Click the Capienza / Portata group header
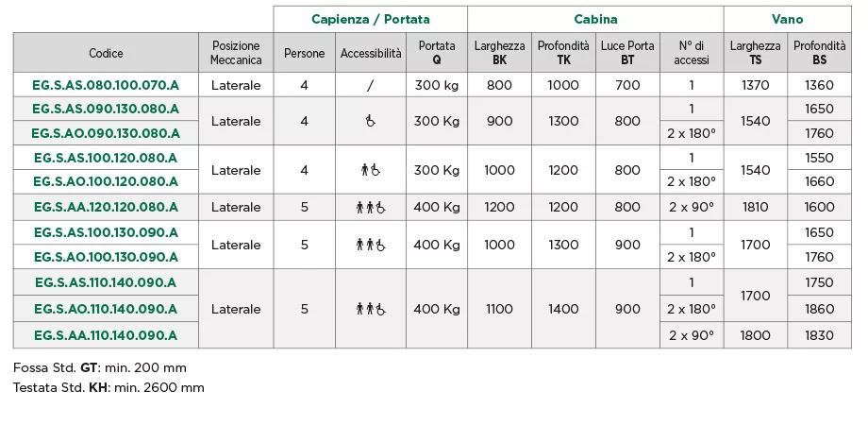Viewport: 868px width, 425px height. point(371,19)
